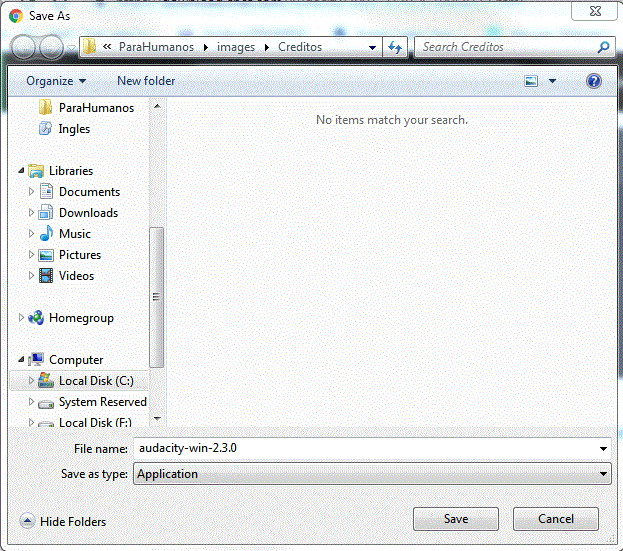Go forward with the Forward arrow button
This screenshot has height=551, width=623.
pos(51,47)
